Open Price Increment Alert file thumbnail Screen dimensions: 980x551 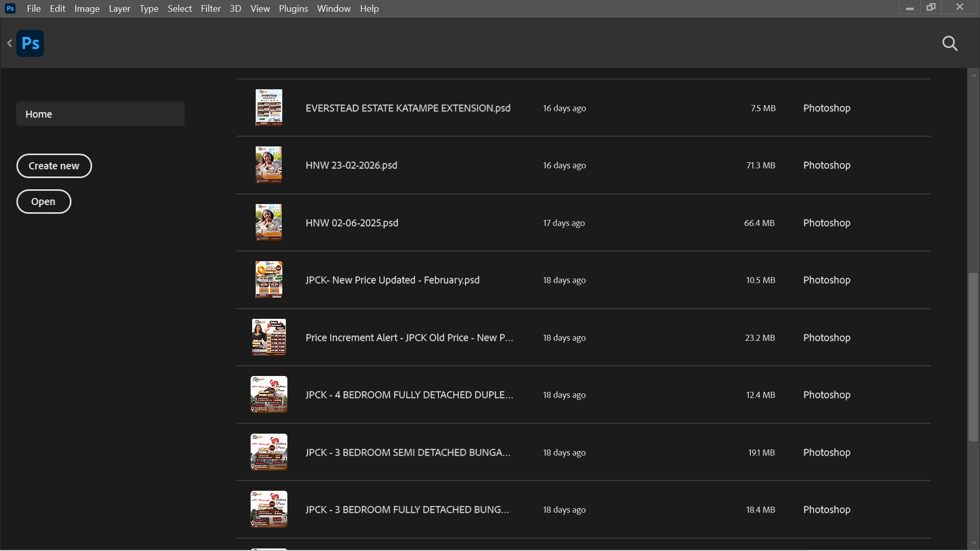pyautogui.click(x=269, y=337)
